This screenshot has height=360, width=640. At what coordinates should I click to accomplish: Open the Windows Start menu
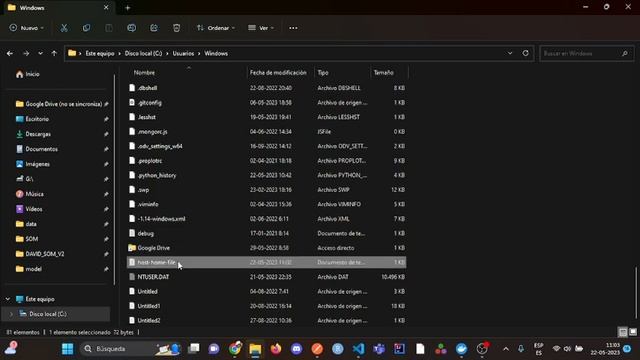coord(67,349)
